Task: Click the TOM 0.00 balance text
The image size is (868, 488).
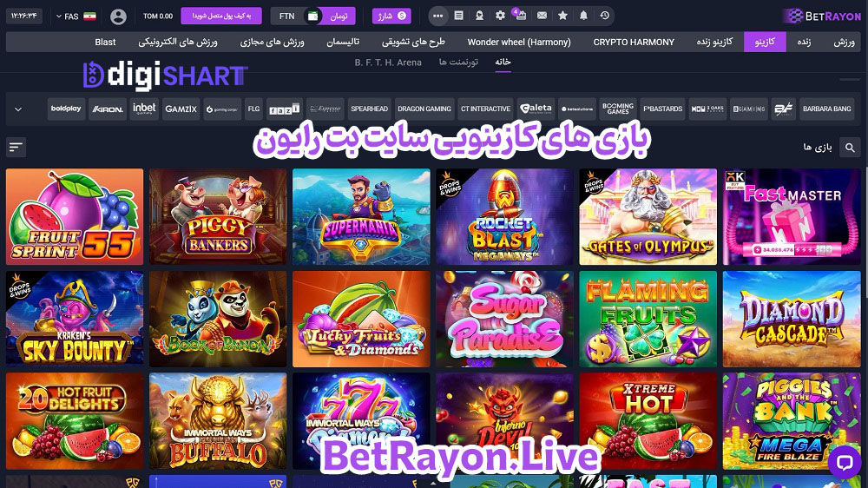Action: (158, 16)
